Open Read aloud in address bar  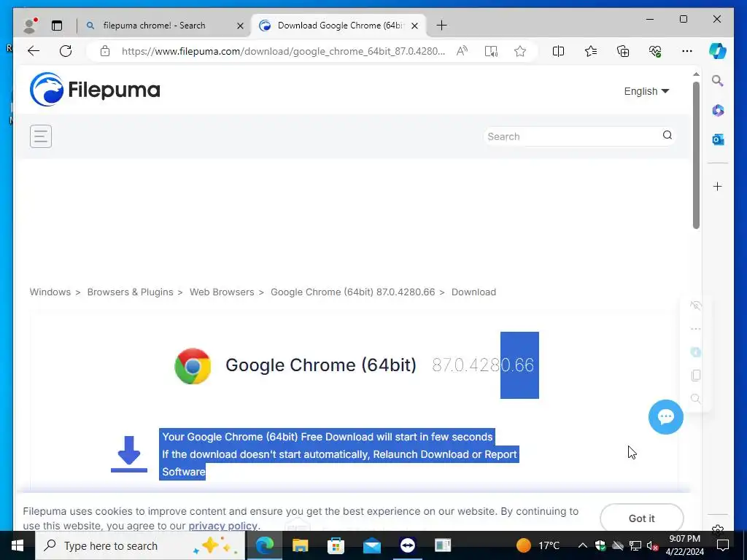pos(462,51)
